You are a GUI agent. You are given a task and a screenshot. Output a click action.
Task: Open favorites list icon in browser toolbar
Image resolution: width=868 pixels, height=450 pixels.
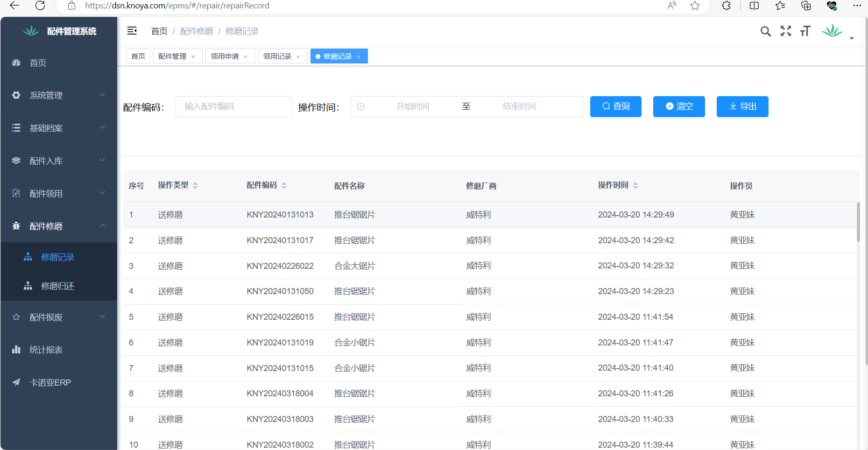[x=780, y=6]
